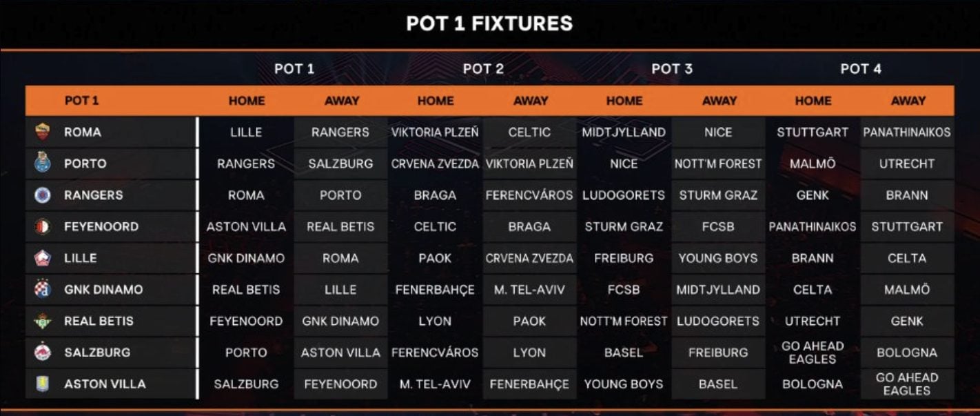Select the POT 2 column group header
980x416 pixels.
click(x=483, y=68)
